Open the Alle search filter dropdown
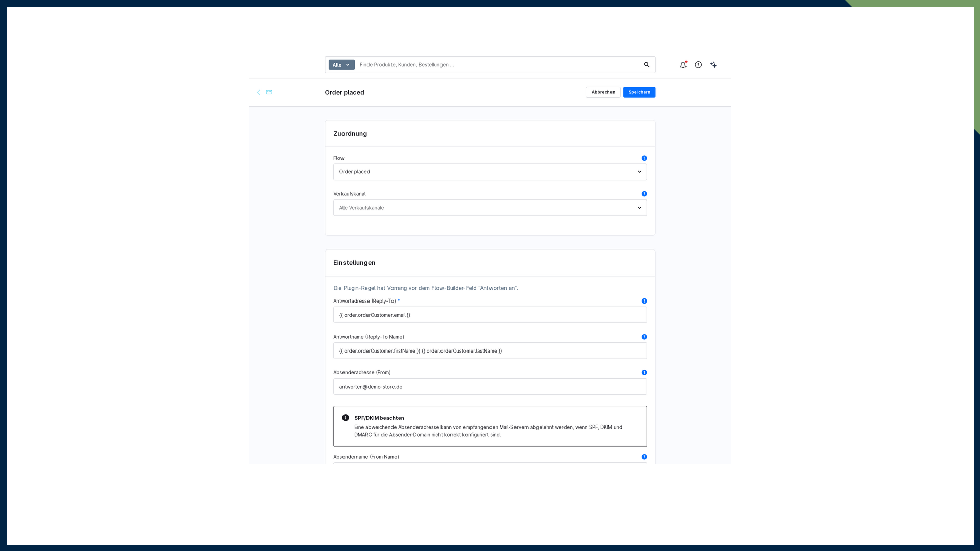This screenshot has width=980, height=551. [x=341, y=65]
